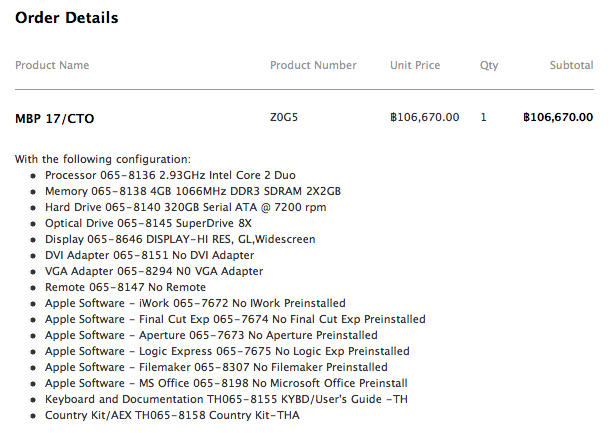612x433 pixels.
Task: Click the Product Name column header
Action: point(52,66)
